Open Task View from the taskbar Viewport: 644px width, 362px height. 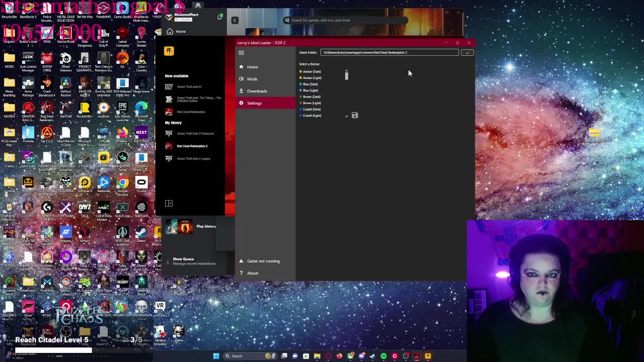[284, 356]
